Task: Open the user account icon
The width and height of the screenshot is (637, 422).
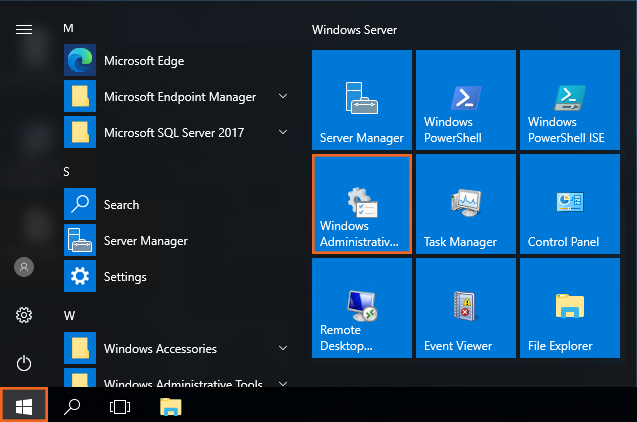Action: [x=24, y=267]
